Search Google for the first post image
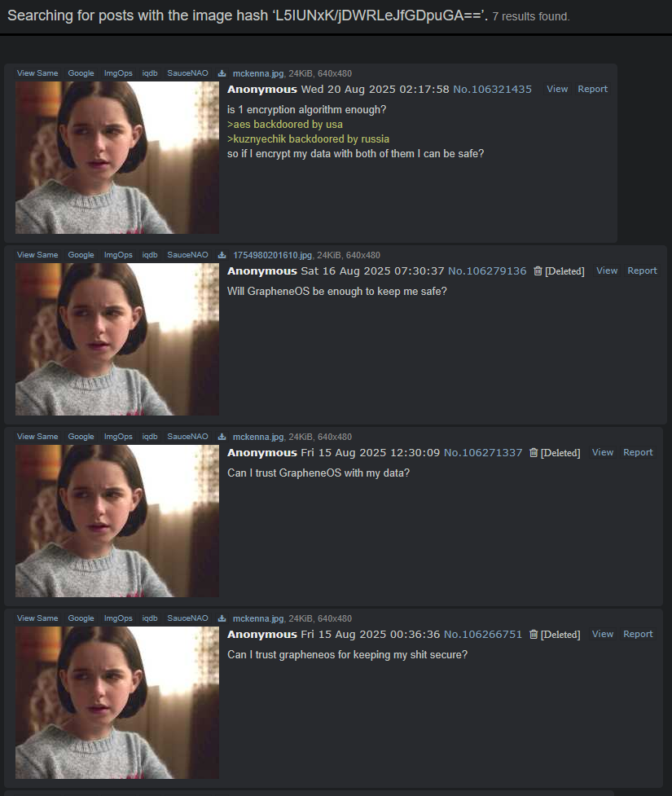 [x=81, y=73]
